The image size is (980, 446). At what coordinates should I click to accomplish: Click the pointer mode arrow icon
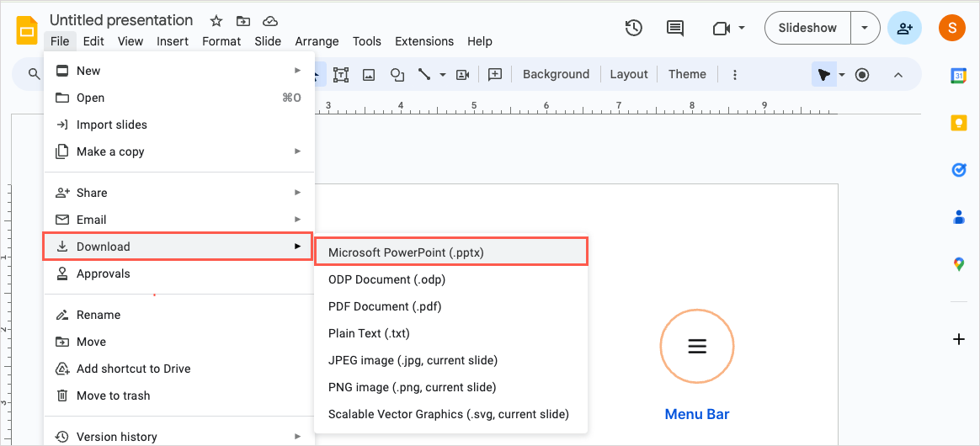pos(823,74)
